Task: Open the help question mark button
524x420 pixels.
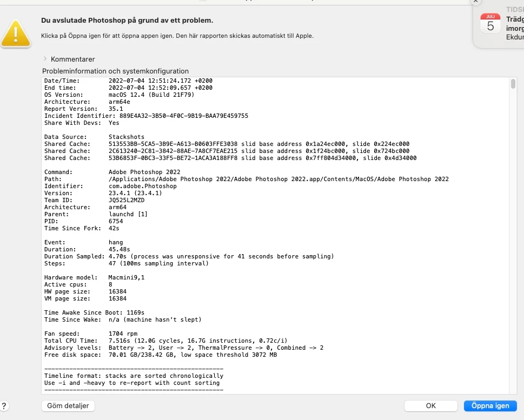Action: (x=4, y=406)
